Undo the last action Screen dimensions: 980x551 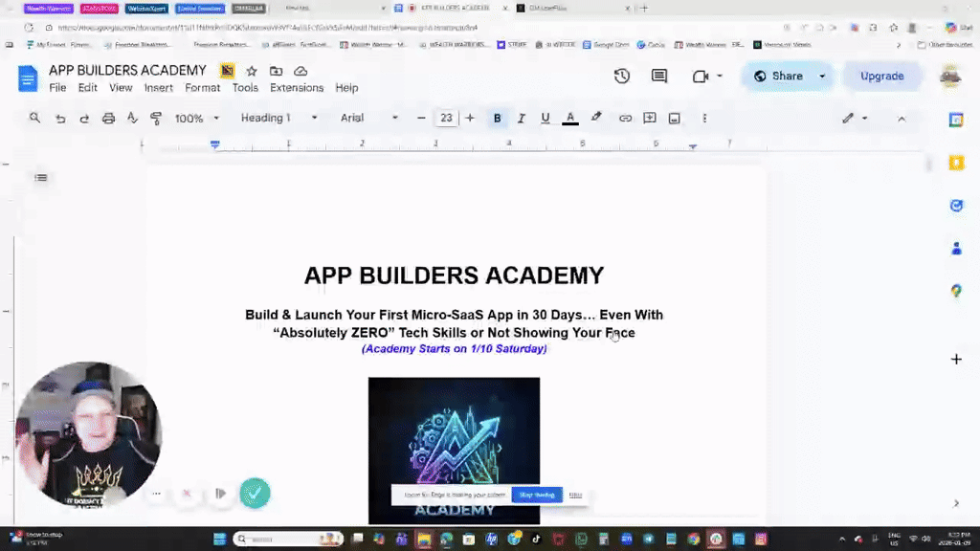click(x=60, y=118)
